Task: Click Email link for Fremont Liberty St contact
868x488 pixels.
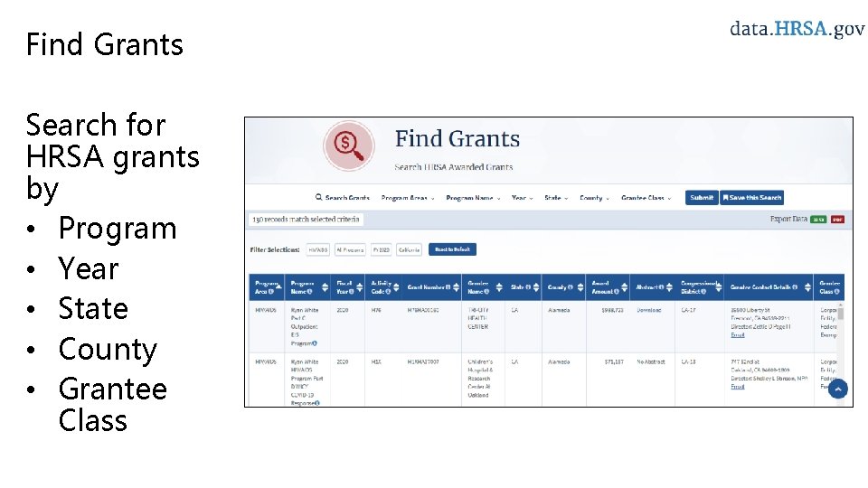Action: click(738, 335)
